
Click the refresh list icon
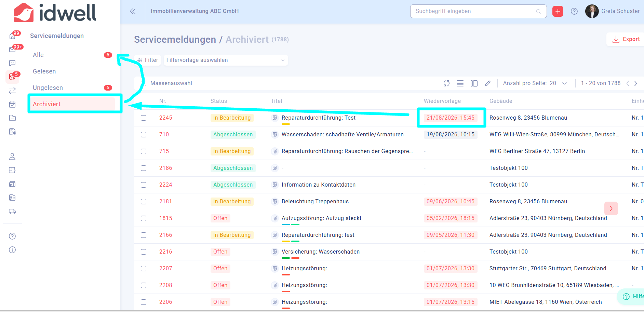446,83
